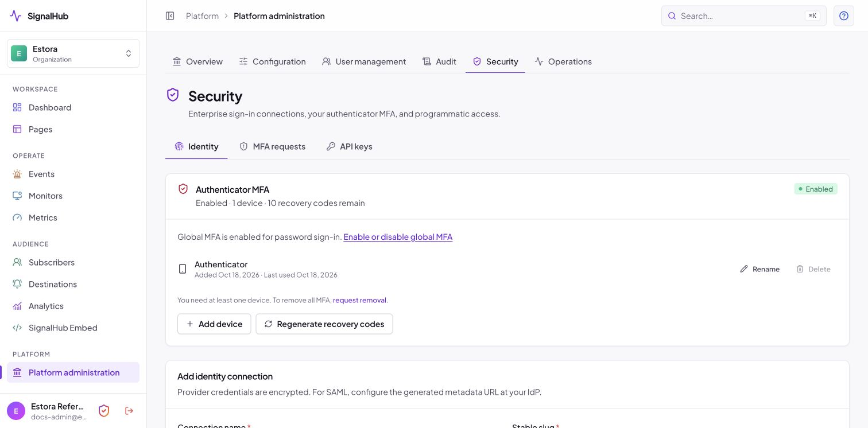Open Pages in the sidebar
Image resolution: width=868 pixels, height=428 pixels.
73,129
